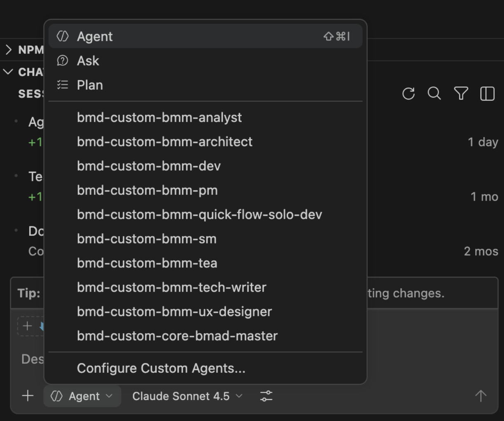Image resolution: width=504 pixels, height=421 pixels.
Task: Pick the bmd-custom-bmm-quick-flow-solo-dev agent
Action: click(x=199, y=214)
